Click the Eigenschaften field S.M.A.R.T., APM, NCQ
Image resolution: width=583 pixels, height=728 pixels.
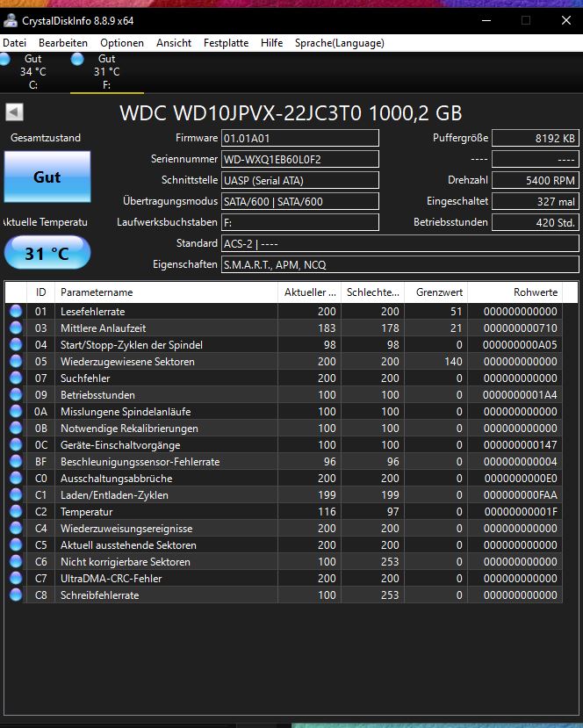pyautogui.click(x=400, y=264)
